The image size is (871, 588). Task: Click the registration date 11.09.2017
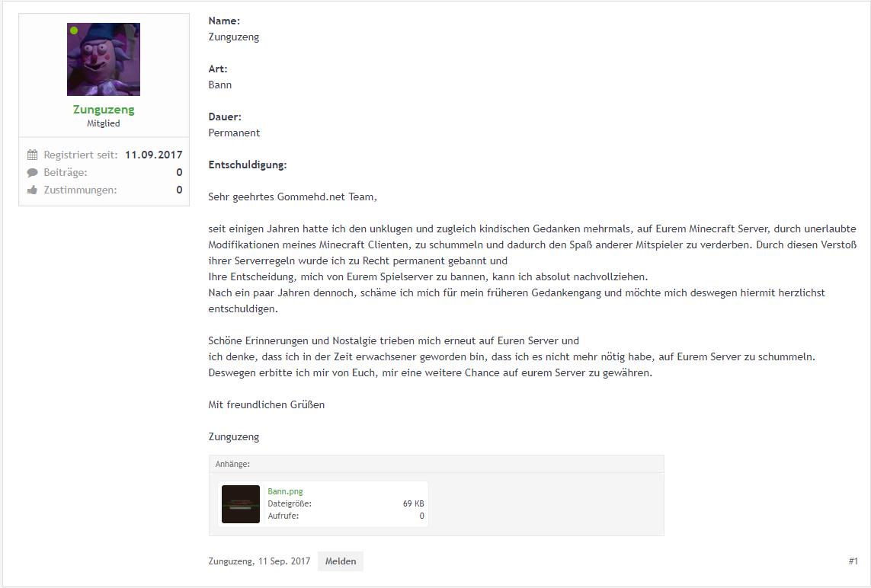154,155
